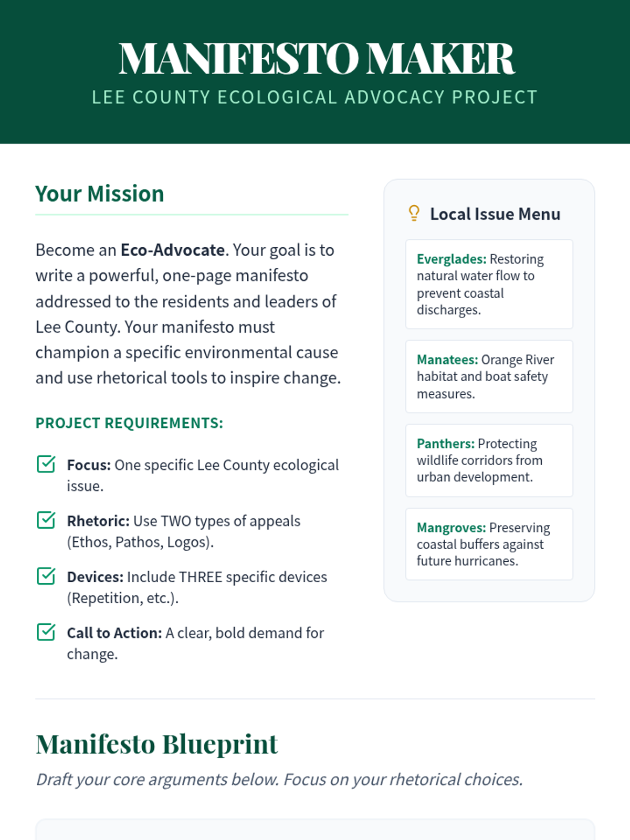Toggle the Rhetoric requirement checkmark icon
This screenshot has width=630, height=840.
[46, 520]
